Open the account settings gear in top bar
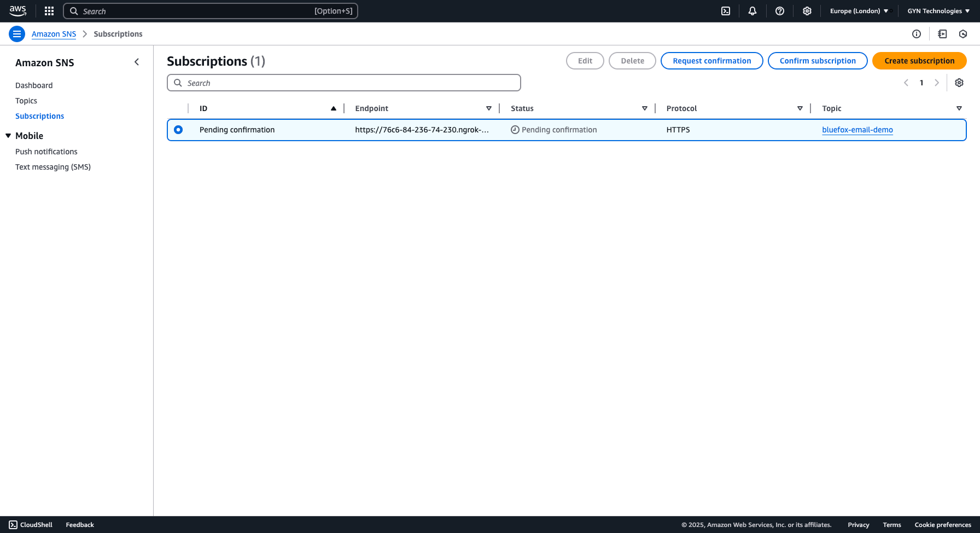Image resolution: width=980 pixels, height=533 pixels. pyautogui.click(x=807, y=11)
